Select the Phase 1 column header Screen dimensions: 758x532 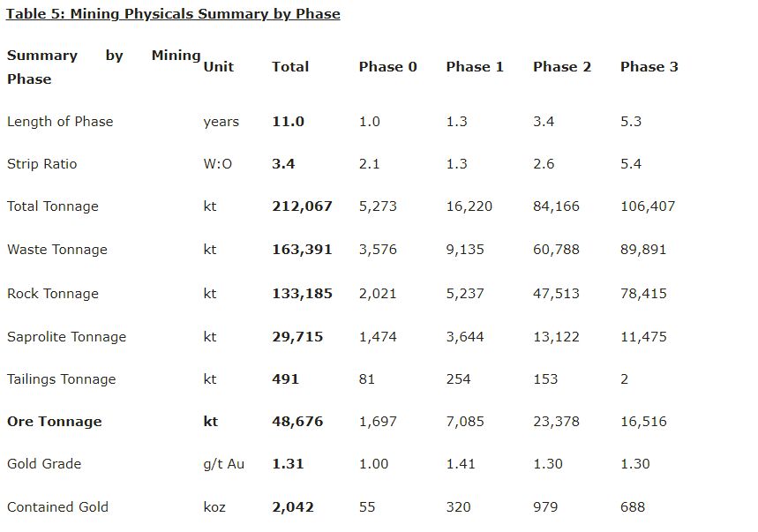point(475,66)
